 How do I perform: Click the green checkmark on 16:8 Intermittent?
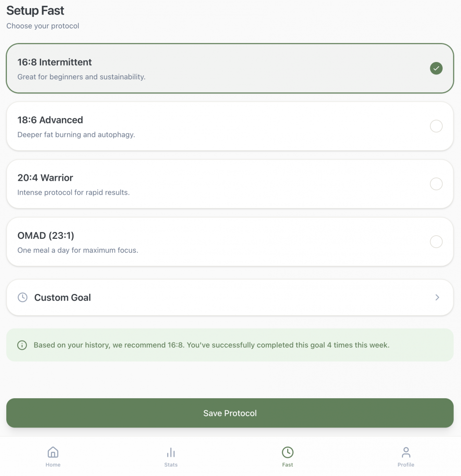(436, 68)
